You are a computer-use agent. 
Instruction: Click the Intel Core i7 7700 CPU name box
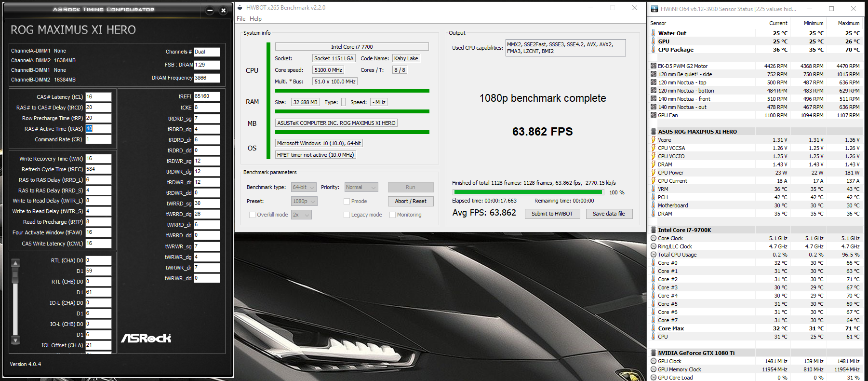352,47
